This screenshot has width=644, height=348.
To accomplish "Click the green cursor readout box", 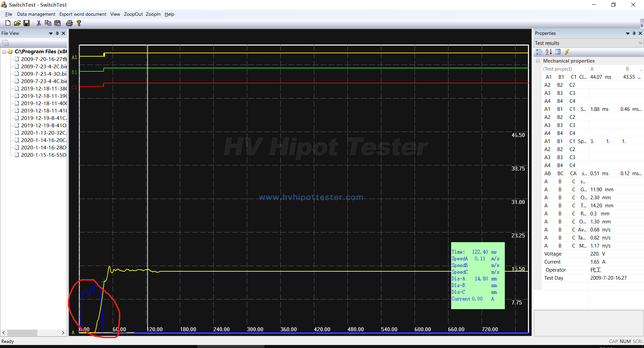I will pos(478,275).
